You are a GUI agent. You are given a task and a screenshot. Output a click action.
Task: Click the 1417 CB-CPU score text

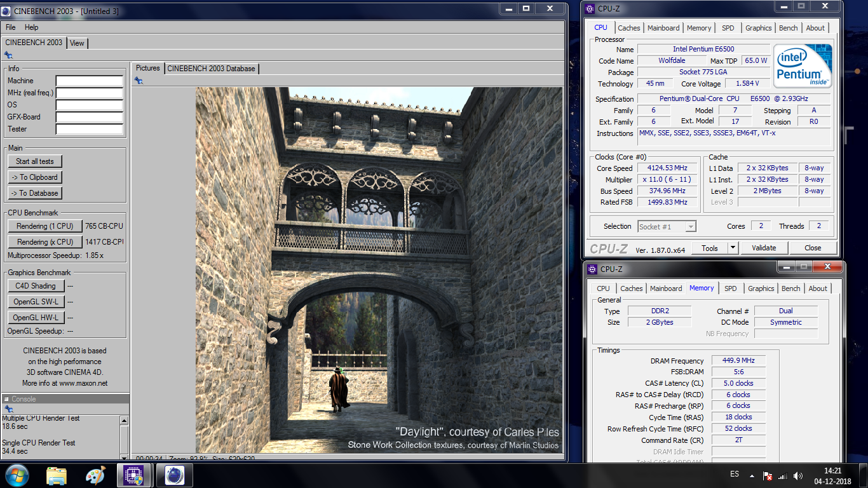click(x=104, y=242)
